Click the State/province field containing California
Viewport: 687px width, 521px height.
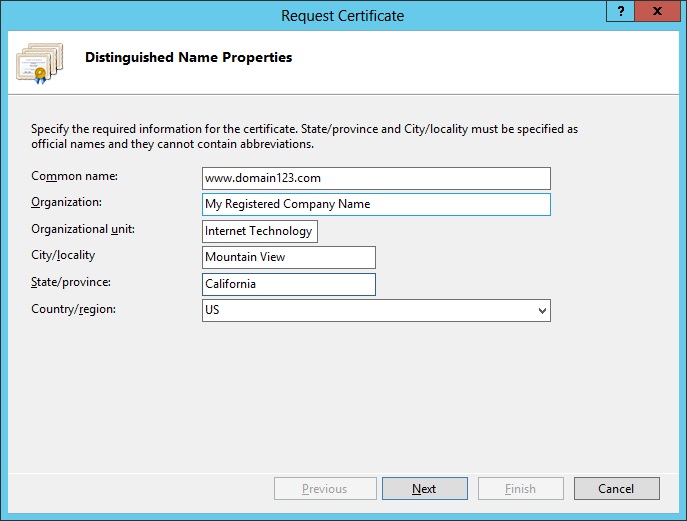pos(289,284)
